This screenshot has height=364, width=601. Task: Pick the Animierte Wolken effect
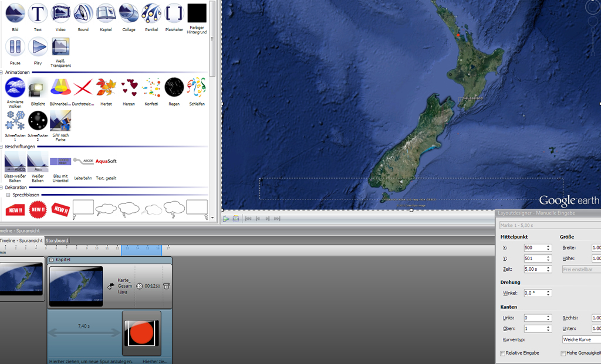point(15,87)
